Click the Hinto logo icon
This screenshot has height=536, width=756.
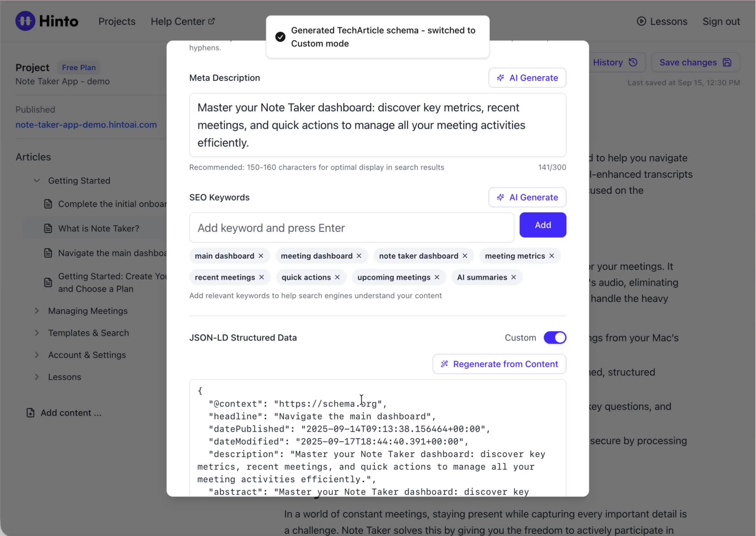[x=25, y=21]
